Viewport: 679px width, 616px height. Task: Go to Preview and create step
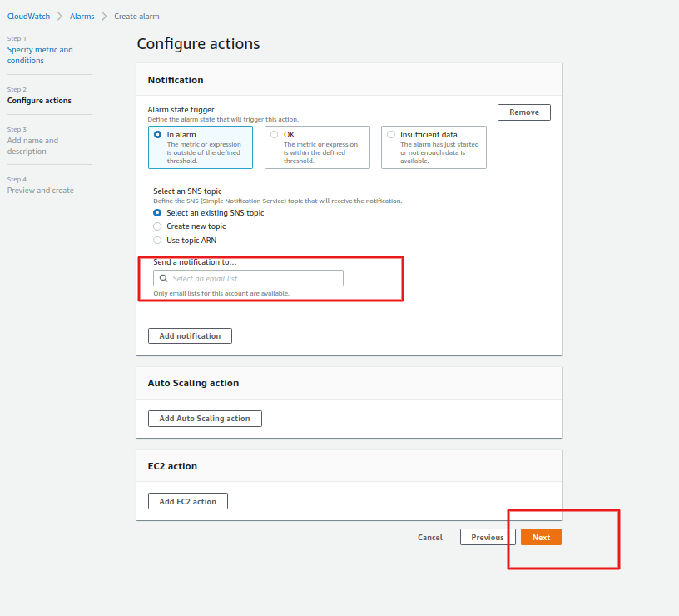point(41,191)
